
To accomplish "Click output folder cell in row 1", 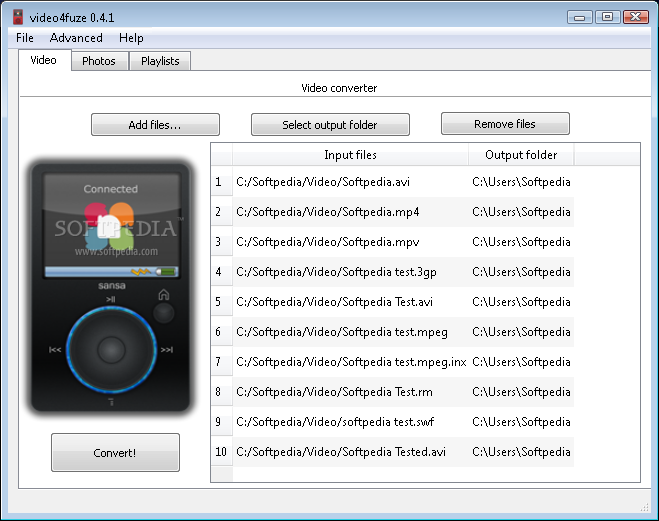I will point(521,182).
